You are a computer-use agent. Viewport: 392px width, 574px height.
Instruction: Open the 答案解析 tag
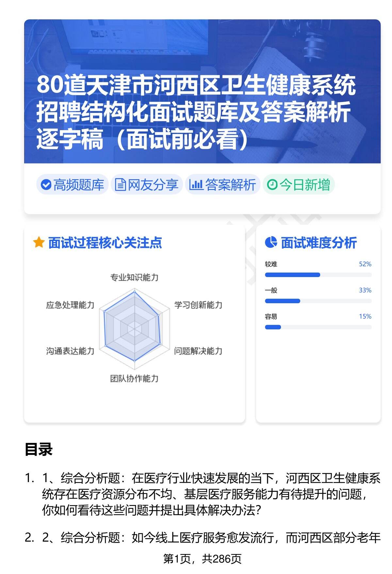[x=223, y=185]
